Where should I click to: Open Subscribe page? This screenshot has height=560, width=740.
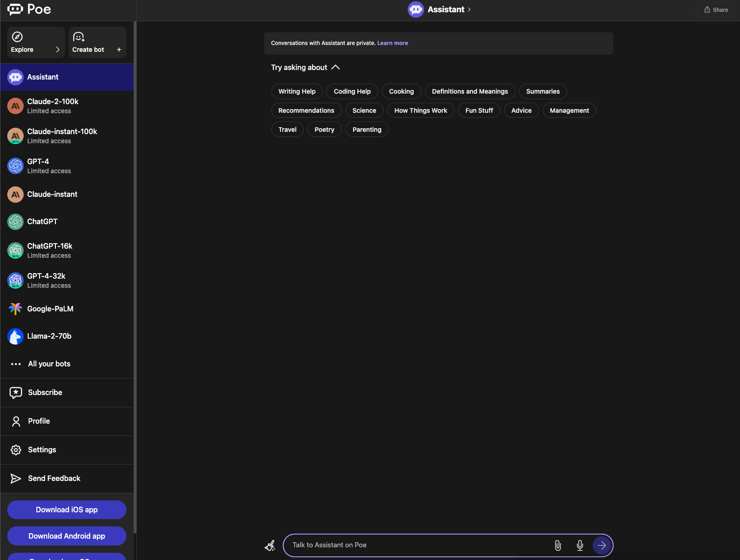pyautogui.click(x=67, y=393)
